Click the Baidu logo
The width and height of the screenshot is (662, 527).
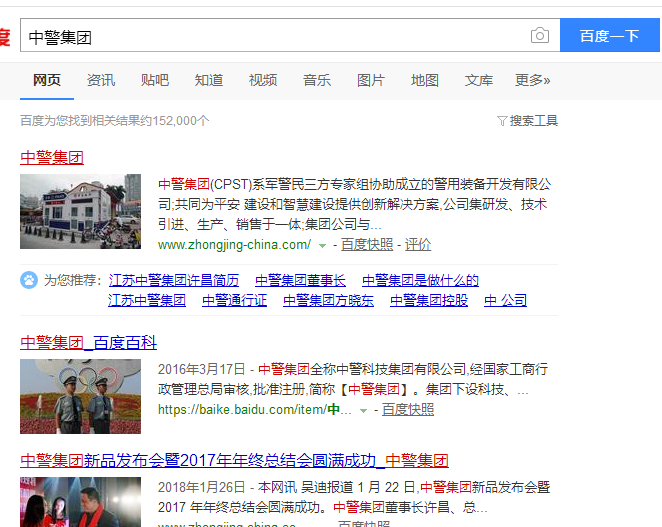pos(4,37)
